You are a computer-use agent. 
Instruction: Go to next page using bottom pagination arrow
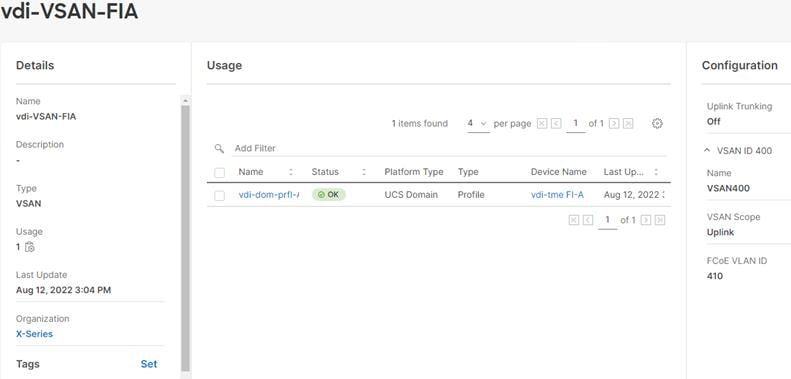645,220
